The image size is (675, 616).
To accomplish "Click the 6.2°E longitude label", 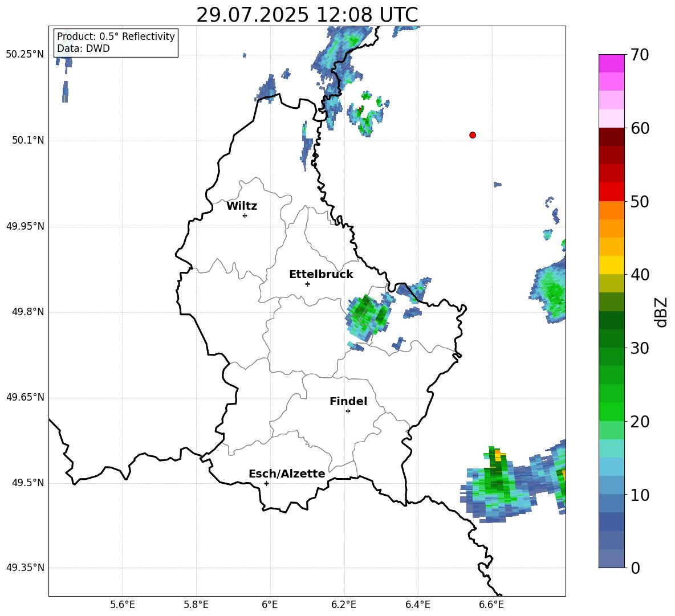I will coord(344,605).
